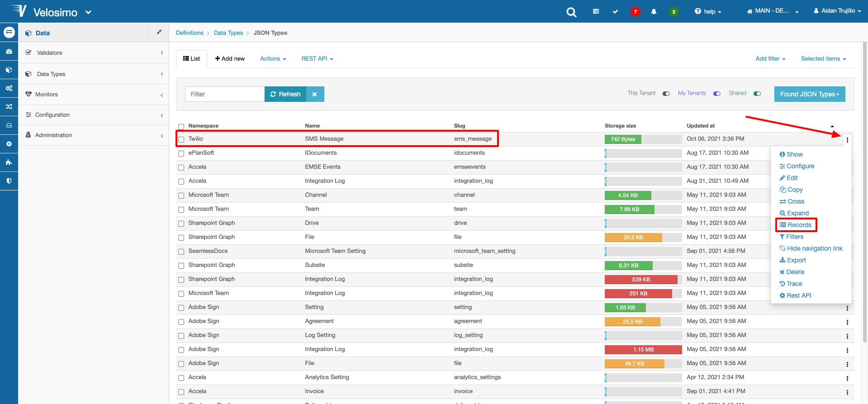Viewport: 868px width, 404px height.
Task: Select the List tab
Action: tap(191, 59)
